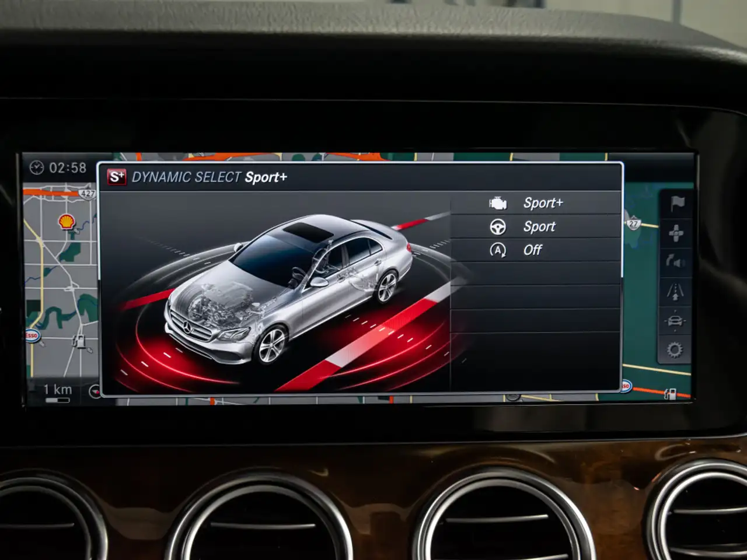Viewport: 747px width, 560px height.
Task: Open navigation settings gear icon
Action: 675,350
